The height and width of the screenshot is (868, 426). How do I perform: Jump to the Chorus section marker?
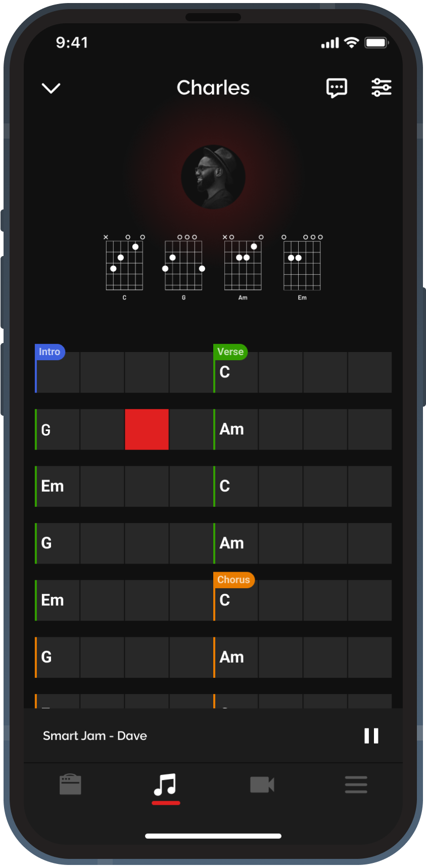(x=233, y=580)
